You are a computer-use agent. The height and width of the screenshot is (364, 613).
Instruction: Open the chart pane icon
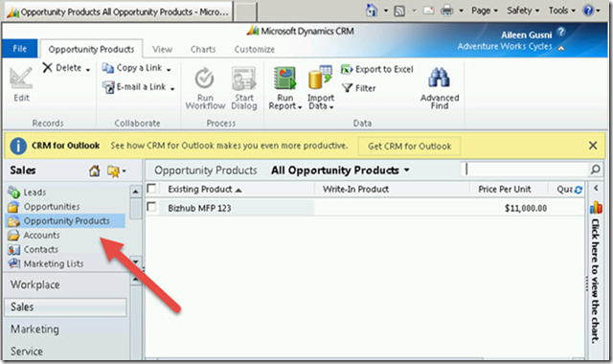(x=596, y=207)
